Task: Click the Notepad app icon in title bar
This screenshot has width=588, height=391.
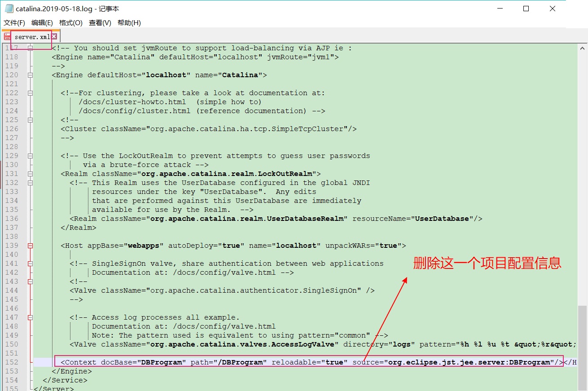Action: click(9, 9)
